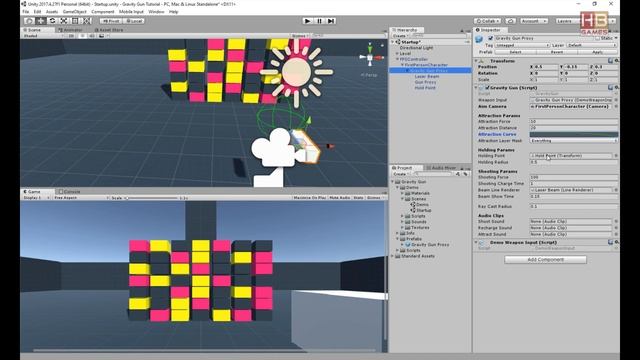The width and height of the screenshot is (640, 360).
Task: Click the object picker next to Shoot Sound
Action: [x=616, y=221]
